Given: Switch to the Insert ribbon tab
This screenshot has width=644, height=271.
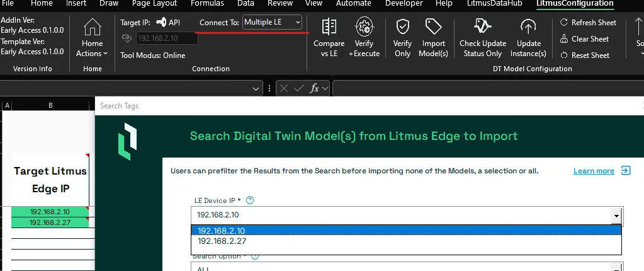Looking at the screenshot, I should (x=76, y=3).
